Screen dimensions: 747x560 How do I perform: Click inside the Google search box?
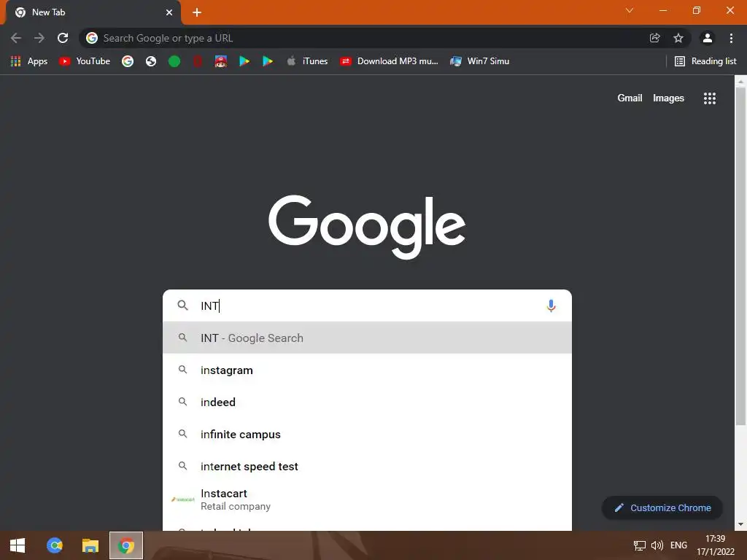[x=368, y=306]
